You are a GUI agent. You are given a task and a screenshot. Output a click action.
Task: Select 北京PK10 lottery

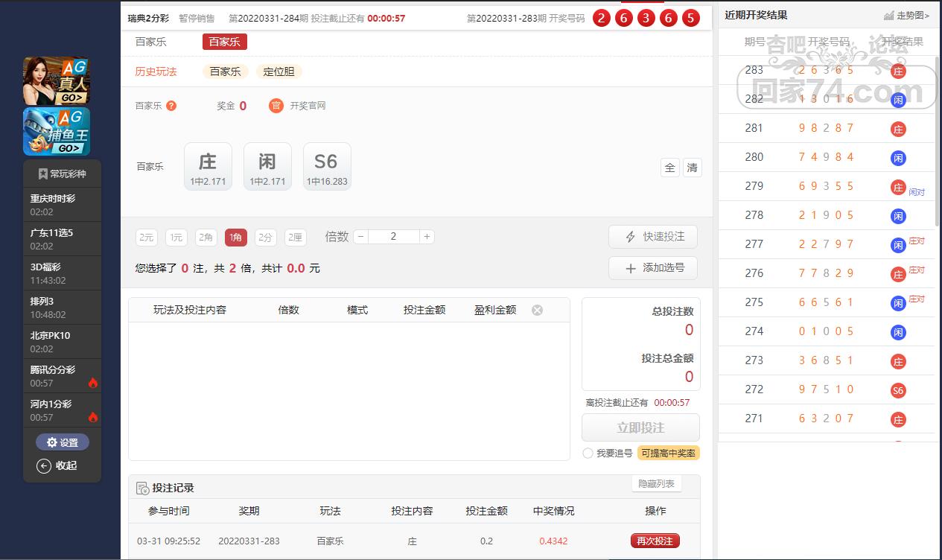click(62, 342)
